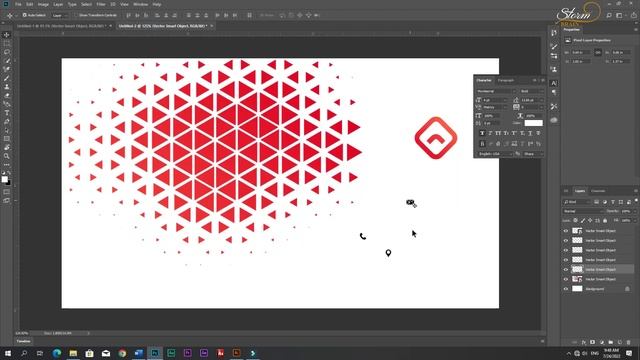Image resolution: width=640 pixels, height=360 pixels.
Task: Add a layer mask icon
Action: pyautogui.click(x=593, y=342)
